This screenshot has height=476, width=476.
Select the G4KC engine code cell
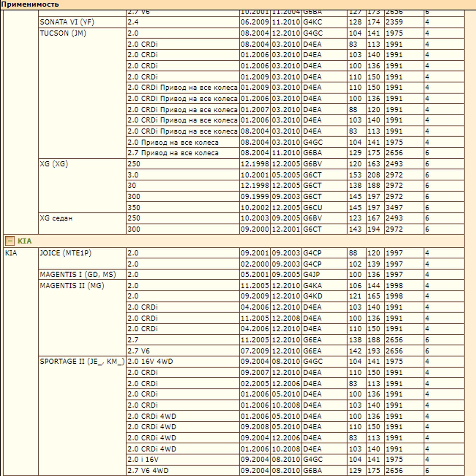325,22
